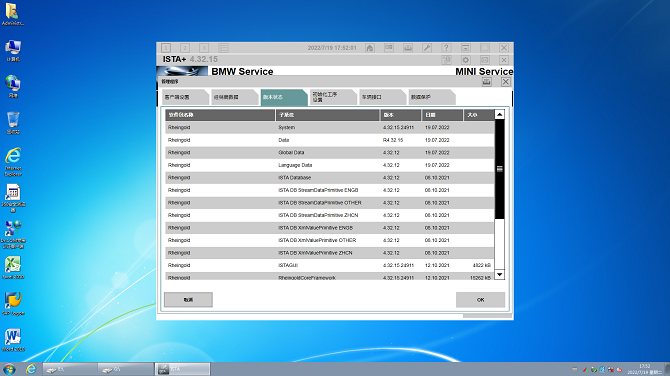Open the gear settings icon below toolbar
Screen dimensions: 670x376
pyautogui.click(x=466, y=60)
